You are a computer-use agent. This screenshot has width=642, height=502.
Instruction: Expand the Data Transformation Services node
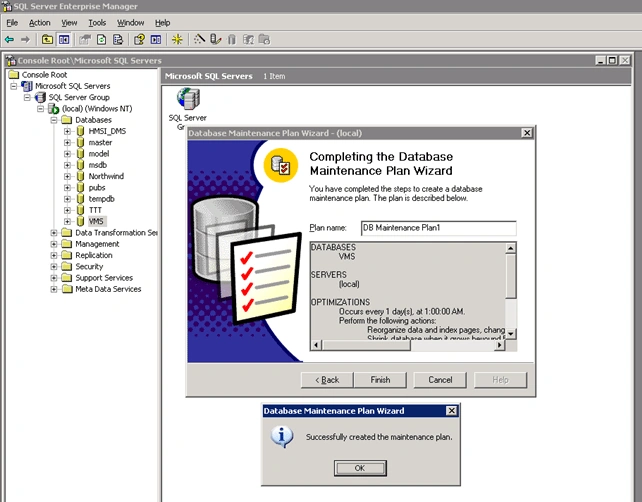coord(54,233)
